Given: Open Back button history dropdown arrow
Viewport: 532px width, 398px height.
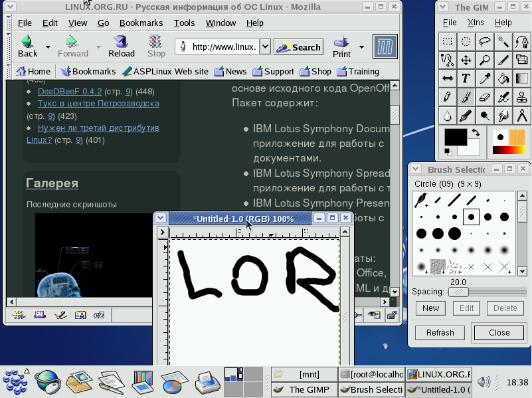Looking at the screenshot, I should tap(48, 47).
